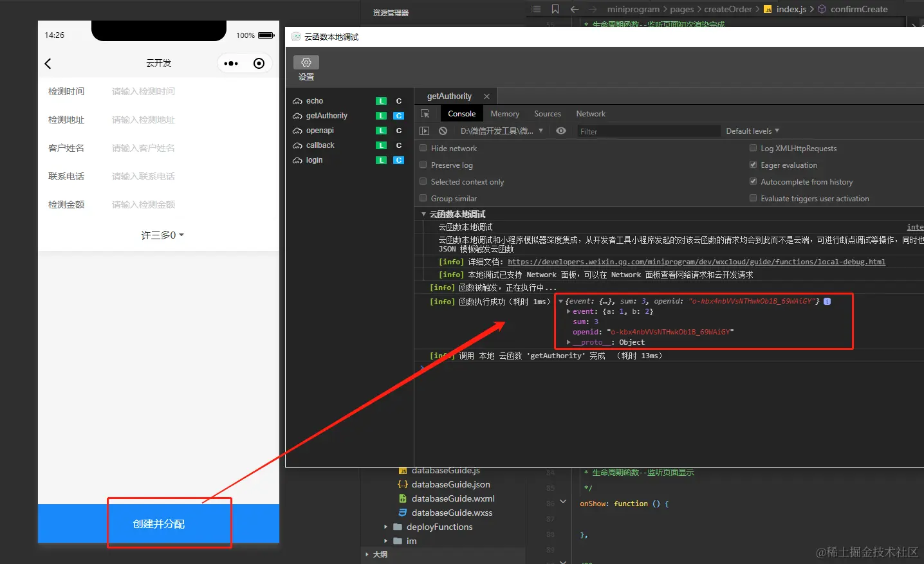Expand the deployFunctions folder

click(385, 527)
